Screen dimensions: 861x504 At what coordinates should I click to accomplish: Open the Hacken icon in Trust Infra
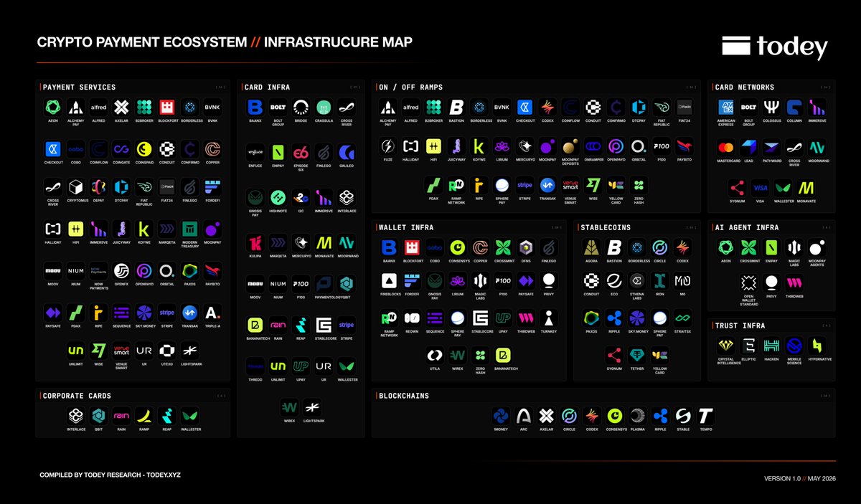click(x=771, y=346)
